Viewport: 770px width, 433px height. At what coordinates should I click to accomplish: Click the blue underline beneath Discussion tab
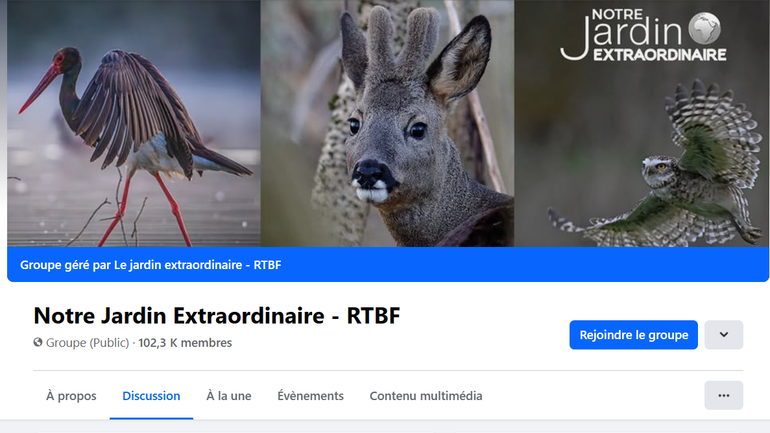(151, 418)
